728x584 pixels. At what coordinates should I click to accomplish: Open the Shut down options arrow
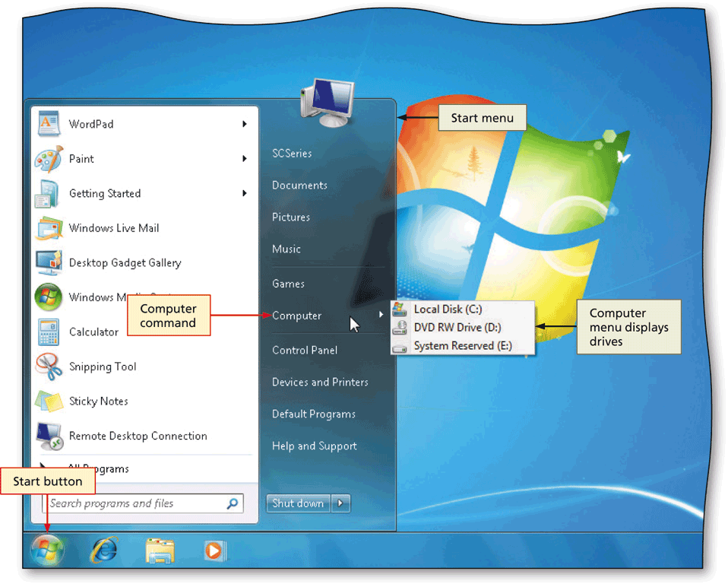coord(340,503)
